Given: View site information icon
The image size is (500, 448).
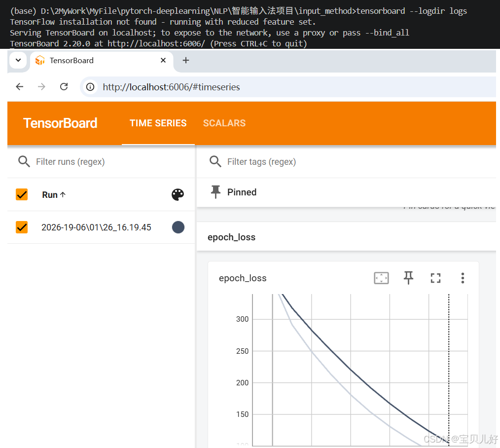Looking at the screenshot, I should tap(90, 87).
